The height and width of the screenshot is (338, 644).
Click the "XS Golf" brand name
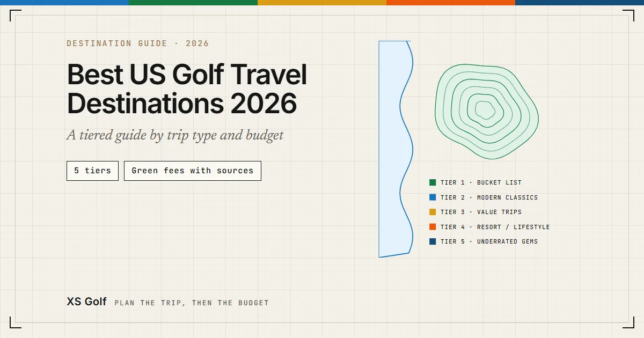click(x=86, y=302)
